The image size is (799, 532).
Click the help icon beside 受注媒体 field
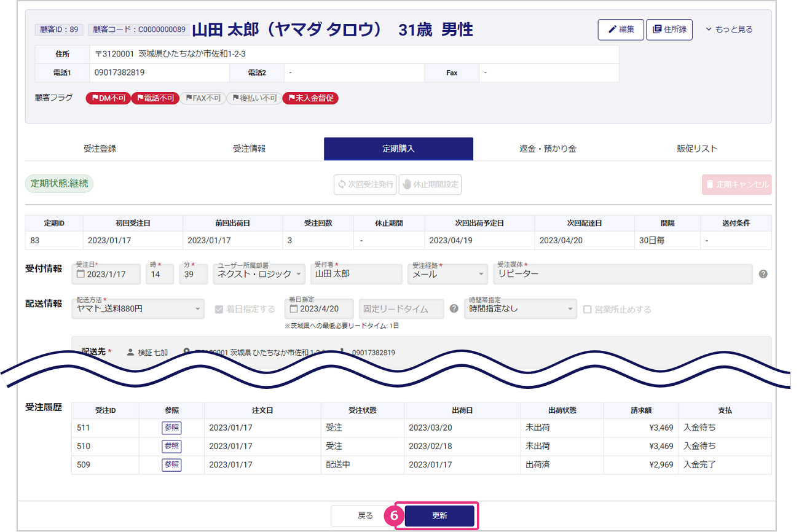(x=763, y=274)
